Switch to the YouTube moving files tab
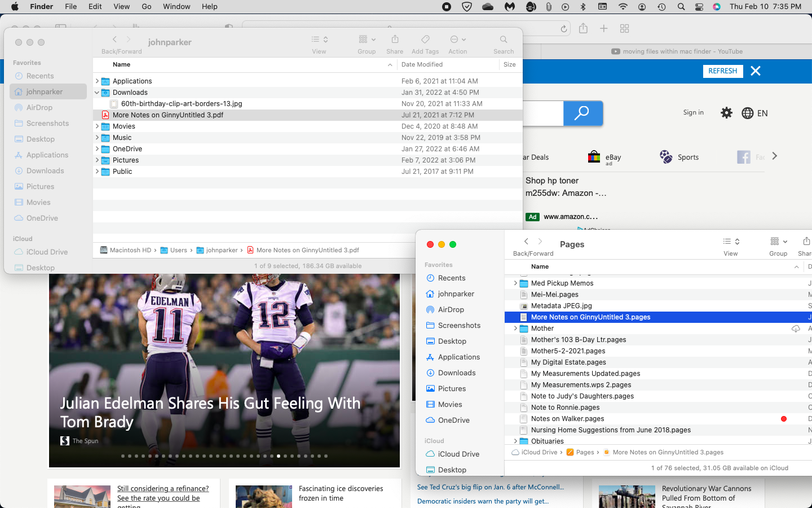The height and width of the screenshot is (508, 812). point(677,51)
